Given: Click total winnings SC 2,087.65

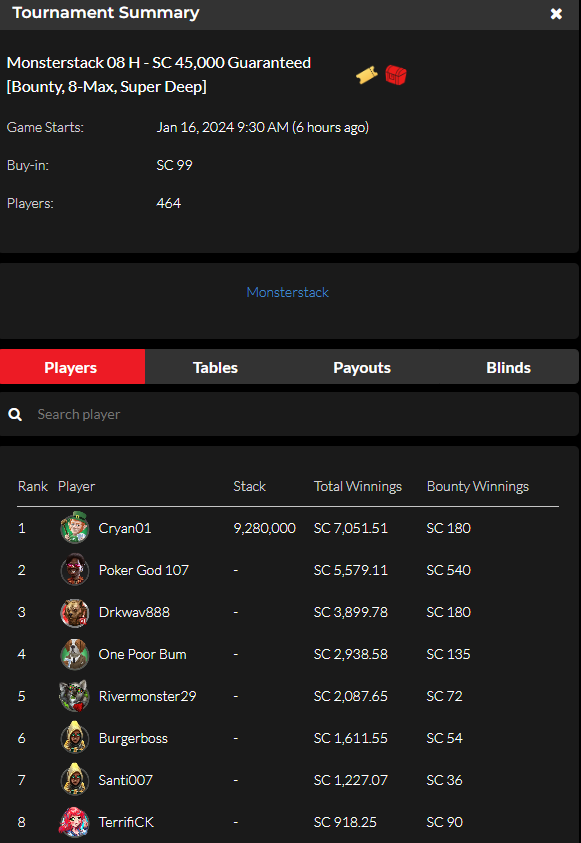Looking at the screenshot, I should tap(351, 696).
